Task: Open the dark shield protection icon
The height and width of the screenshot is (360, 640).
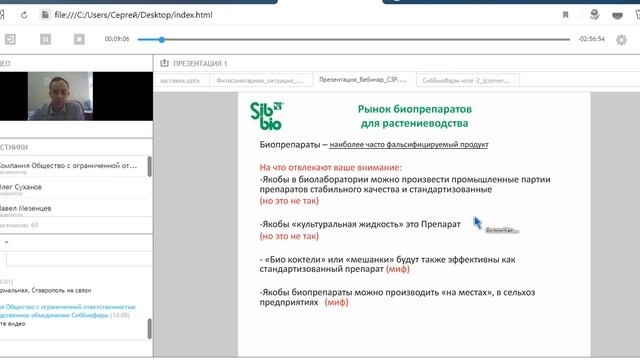Action: 618,16
